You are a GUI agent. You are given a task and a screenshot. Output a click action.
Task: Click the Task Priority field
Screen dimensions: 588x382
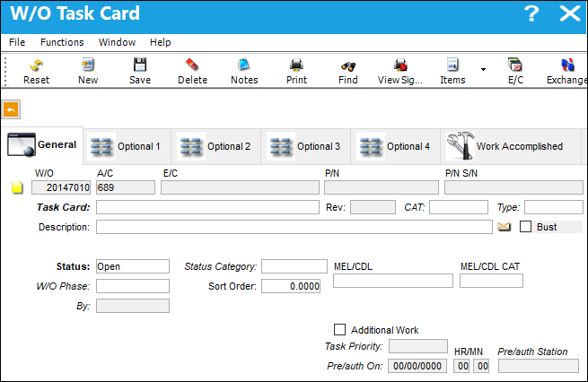pyautogui.click(x=418, y=346)
